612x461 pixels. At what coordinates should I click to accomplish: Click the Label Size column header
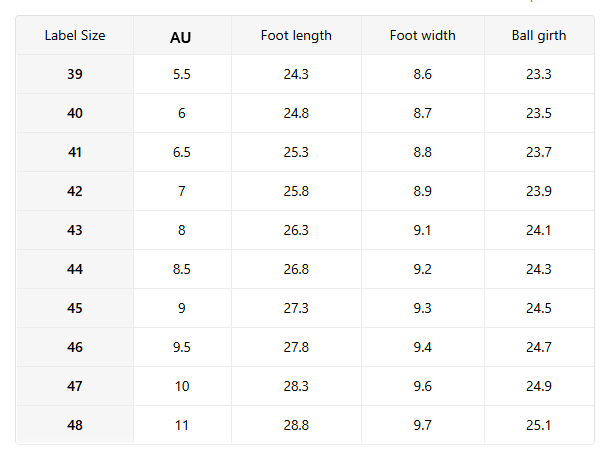coord(75,36)
